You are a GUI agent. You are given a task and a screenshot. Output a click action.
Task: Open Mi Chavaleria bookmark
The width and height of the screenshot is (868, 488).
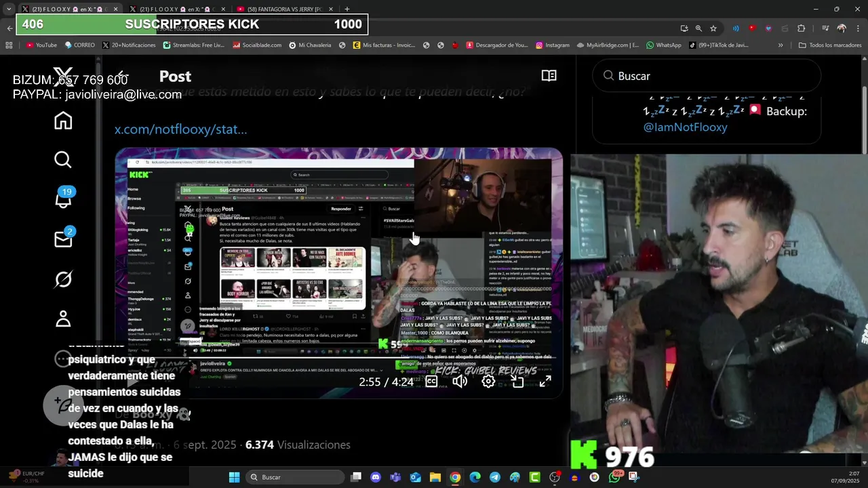pos(310,45)
